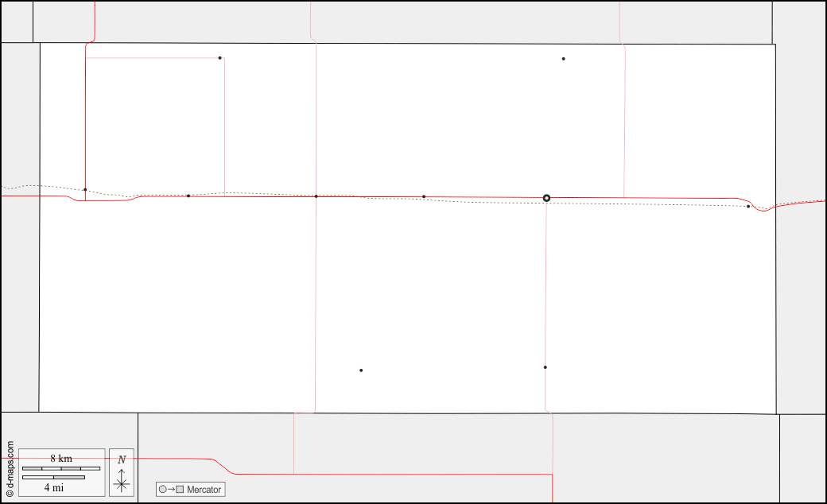Click the ringed county seat marker on the highway
The width and height of the screenshot is (827, 504).
click(546, 198)
